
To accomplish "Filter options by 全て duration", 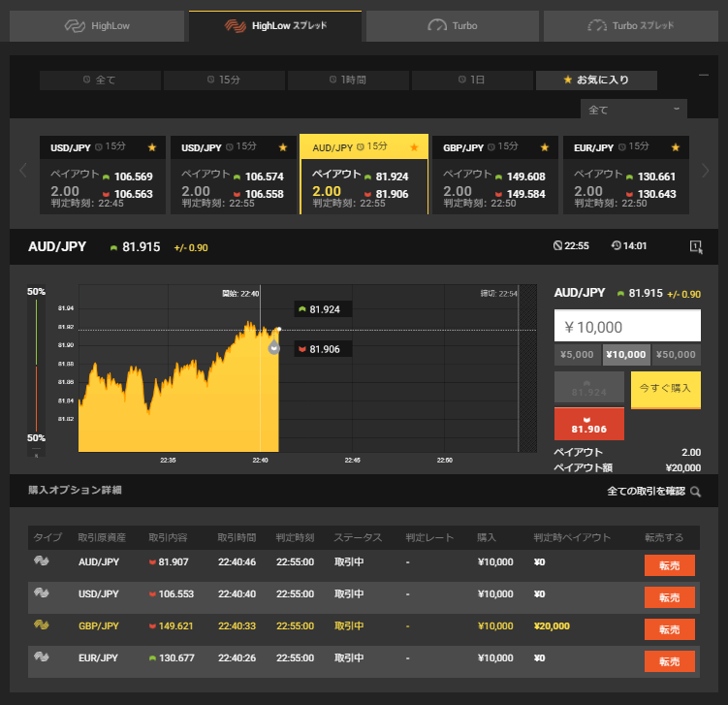I will point(100,80).
